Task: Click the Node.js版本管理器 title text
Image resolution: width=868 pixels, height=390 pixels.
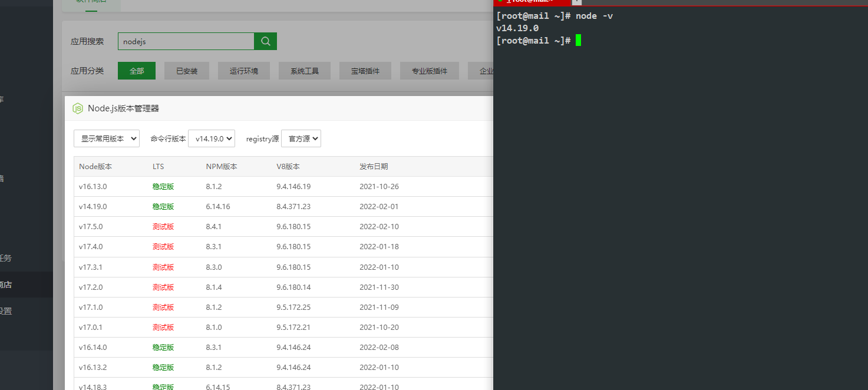Action: [123, 108]
